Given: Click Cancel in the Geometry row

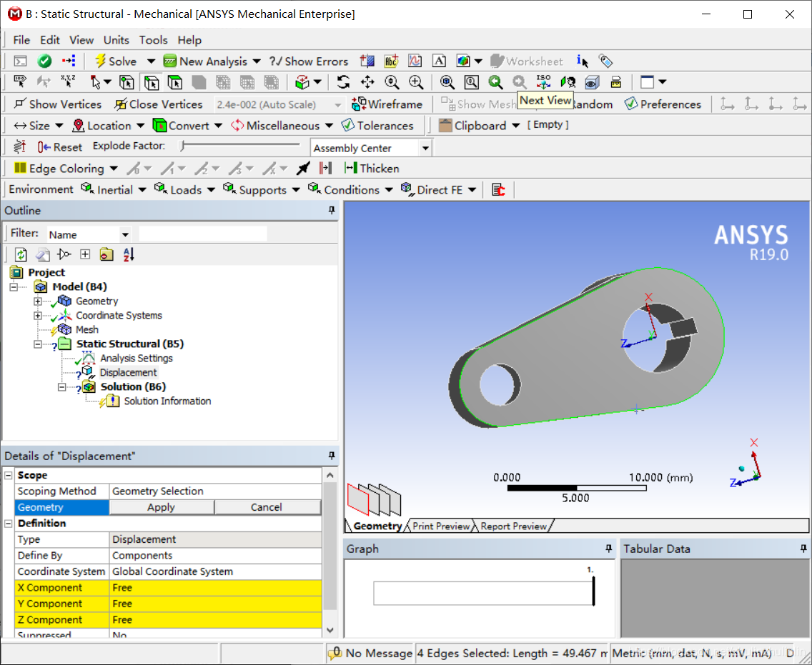Looking at the screenshot, I should pyautogui.click(x=266, y=507).
